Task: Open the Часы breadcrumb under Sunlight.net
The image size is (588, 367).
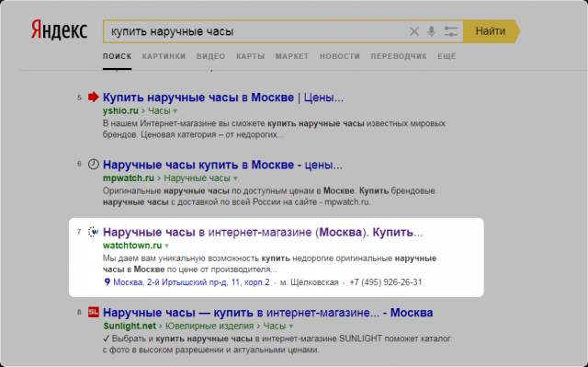Action: (275, 326)
